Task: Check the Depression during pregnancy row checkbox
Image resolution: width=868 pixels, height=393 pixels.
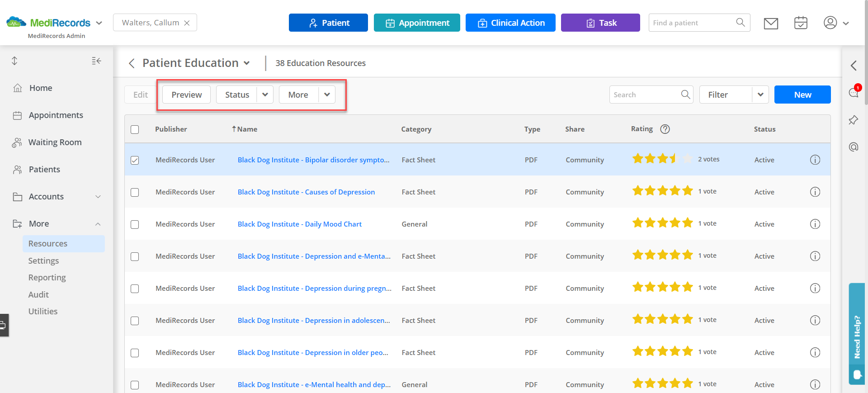Action: click(x=135, y=289)
